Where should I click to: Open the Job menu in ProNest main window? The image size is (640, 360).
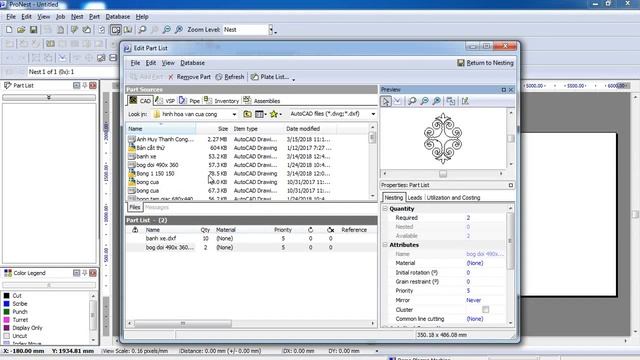coord(60,17)
